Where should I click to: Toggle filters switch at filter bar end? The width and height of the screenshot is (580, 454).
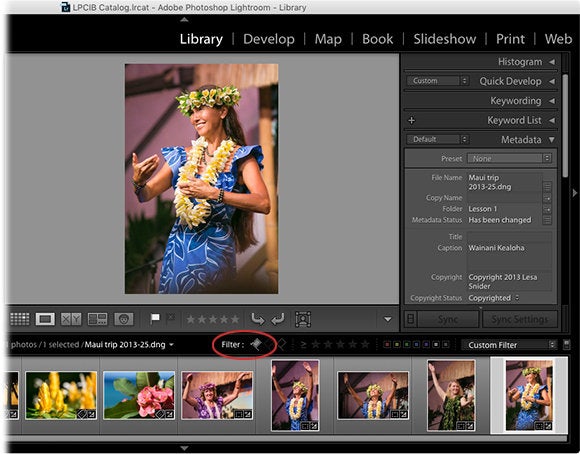point(566,345)
